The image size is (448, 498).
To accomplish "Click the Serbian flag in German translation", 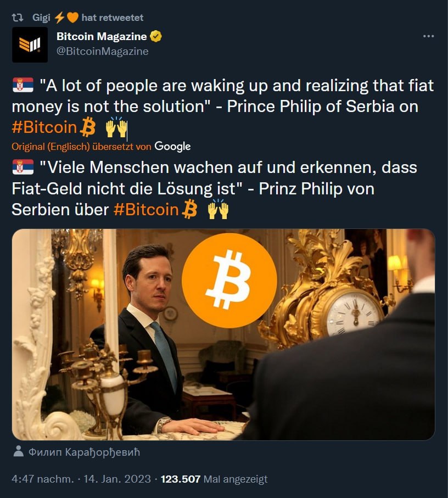I will (x=23, y=167).
